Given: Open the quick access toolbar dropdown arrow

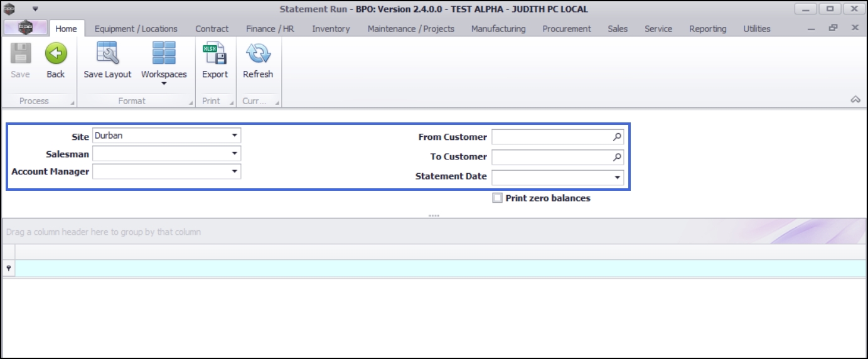Looking at the screenshot, I should pos(35,9).
